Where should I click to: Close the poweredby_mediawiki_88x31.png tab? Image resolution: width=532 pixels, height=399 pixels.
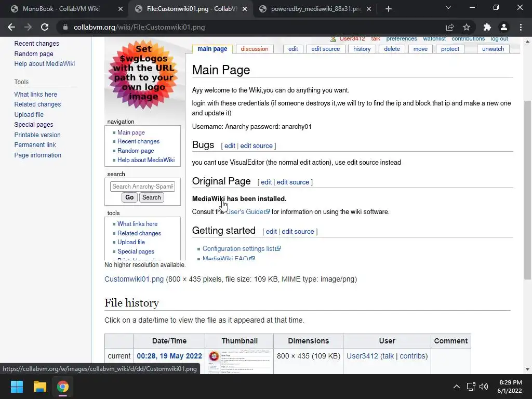tap(369, 9)
